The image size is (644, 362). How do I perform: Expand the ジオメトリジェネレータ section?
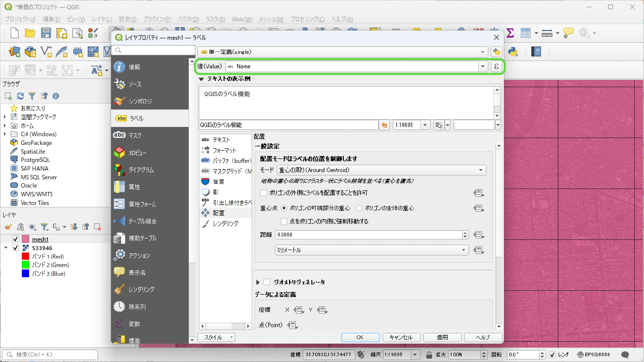(x=258, y=282)
